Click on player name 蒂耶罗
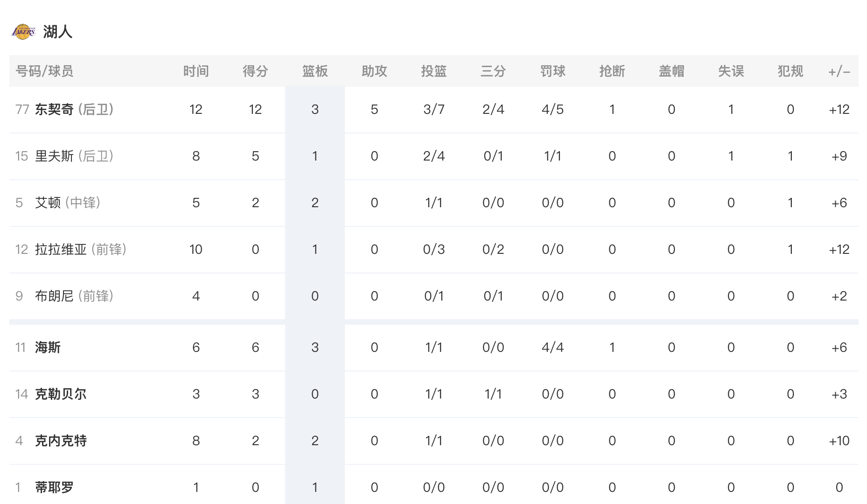Screen dimensions: 867x504 coord(54,487)
